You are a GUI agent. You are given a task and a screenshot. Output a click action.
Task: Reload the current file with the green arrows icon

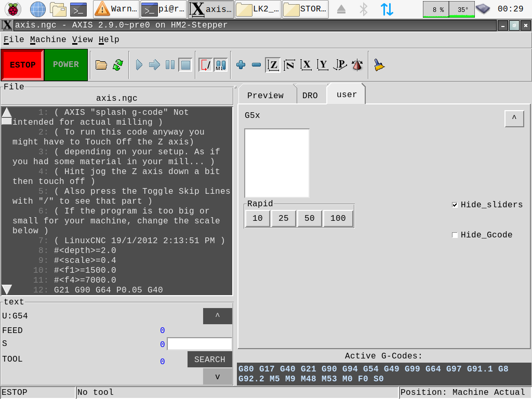118,65
